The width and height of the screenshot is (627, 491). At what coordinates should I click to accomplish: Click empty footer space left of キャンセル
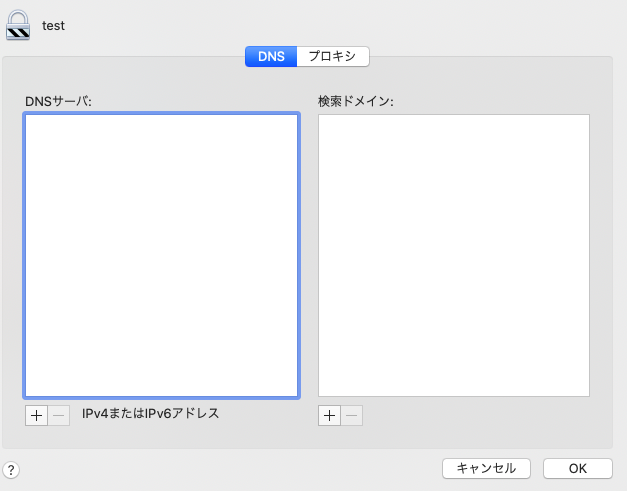pos(230,468)
